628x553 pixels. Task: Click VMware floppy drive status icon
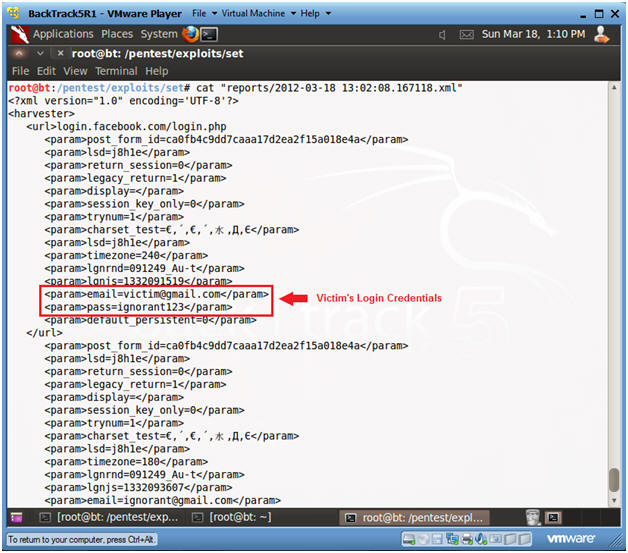coord(437,539)
